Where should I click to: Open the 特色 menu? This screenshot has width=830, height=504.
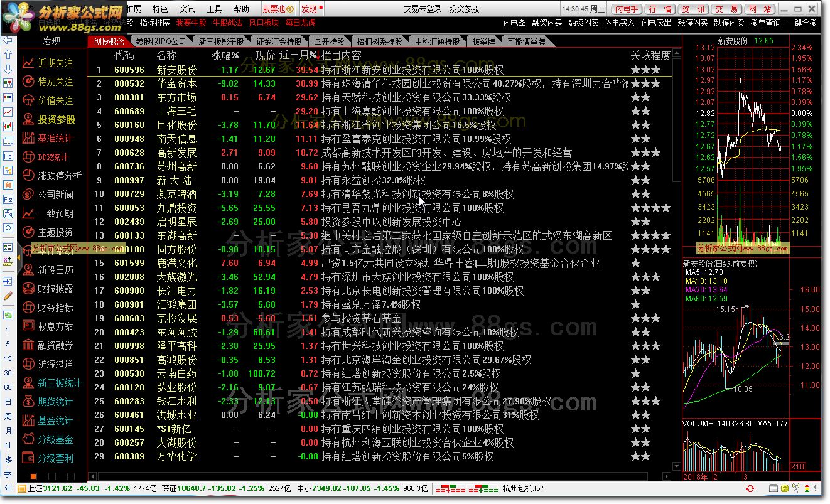pos(160,9)
